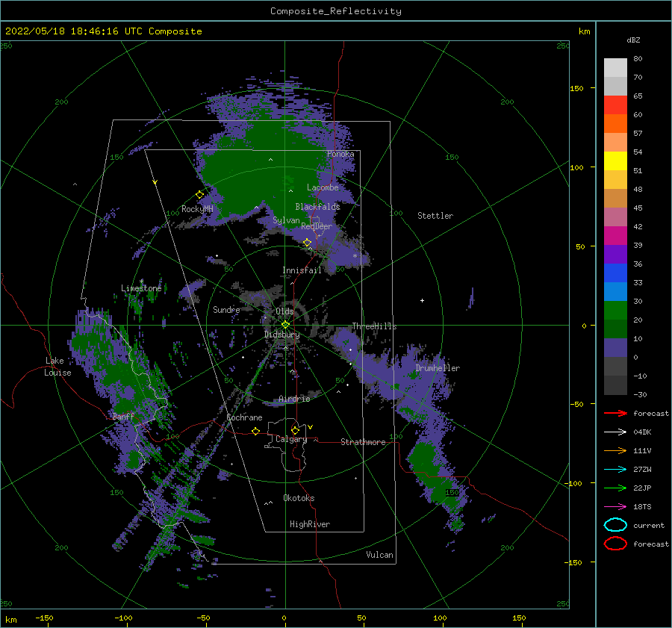Click the Lake Louise label
This screenshot has width=672, height=628.
click(57, 367)
